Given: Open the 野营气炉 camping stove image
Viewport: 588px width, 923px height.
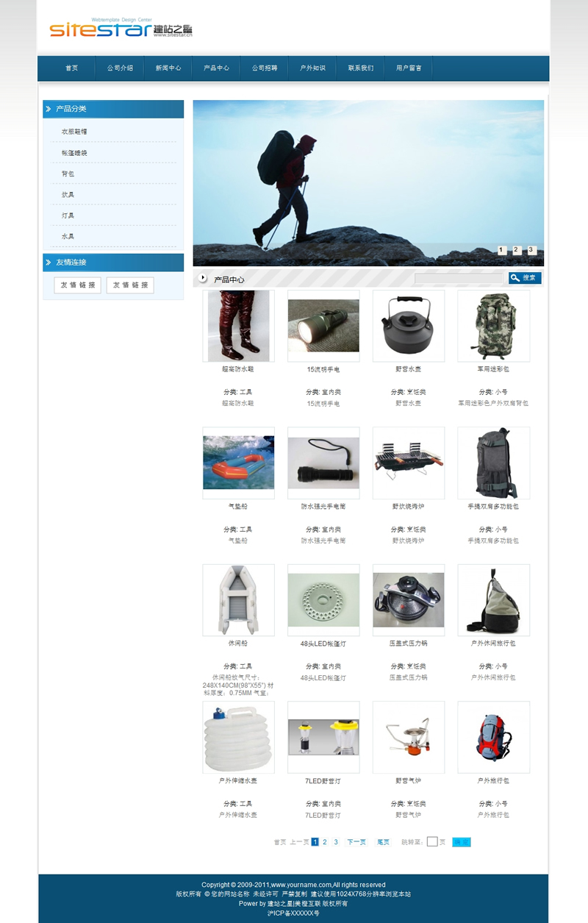Looking at the screenshot, I should [408, 737].
